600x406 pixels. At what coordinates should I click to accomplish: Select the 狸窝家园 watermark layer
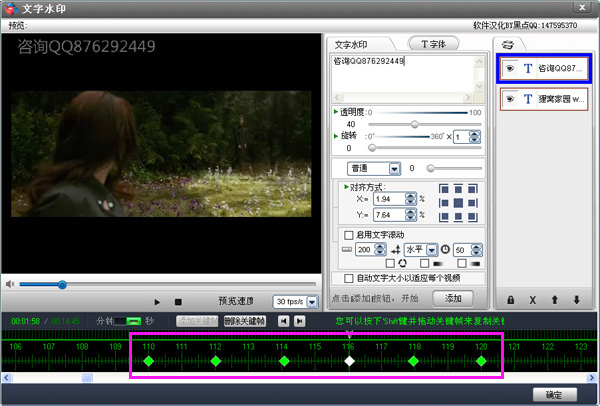pyautogui.click(x=544, y=99)
